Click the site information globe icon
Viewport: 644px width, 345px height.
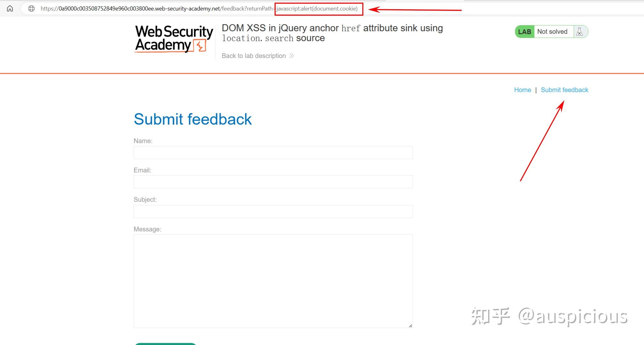coord(31,8)
